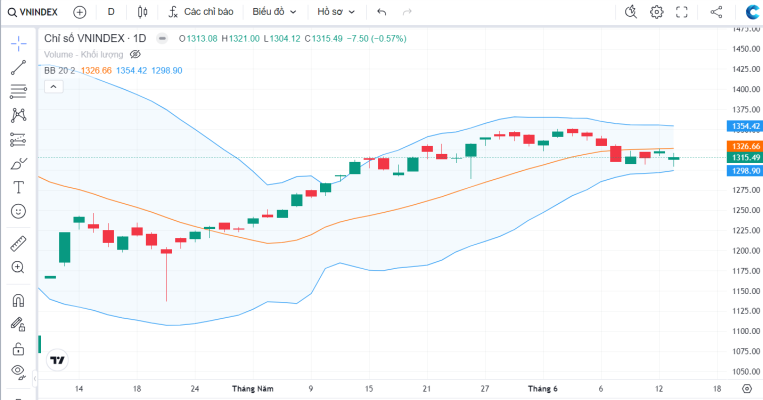
Task: Open time axis settings gear
Action: tap(747, 388)
